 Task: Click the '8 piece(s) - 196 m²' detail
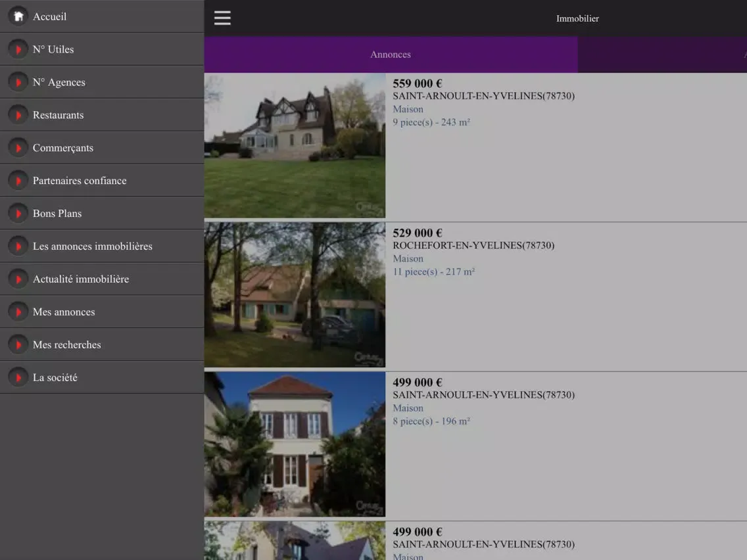(x=431, y=421)
